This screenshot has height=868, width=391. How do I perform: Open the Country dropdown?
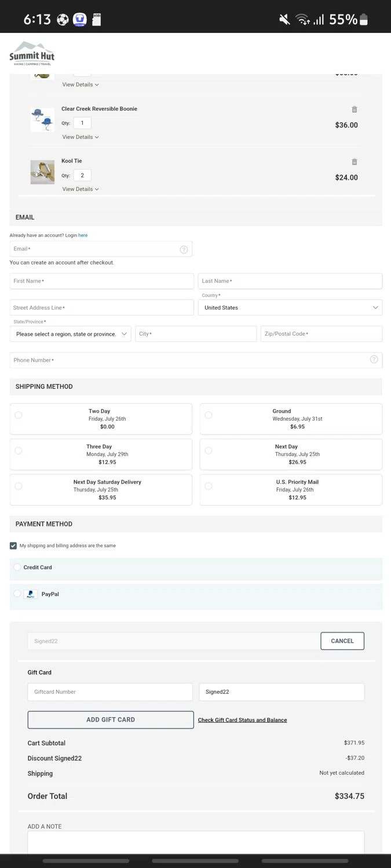(x=290, y=308)
